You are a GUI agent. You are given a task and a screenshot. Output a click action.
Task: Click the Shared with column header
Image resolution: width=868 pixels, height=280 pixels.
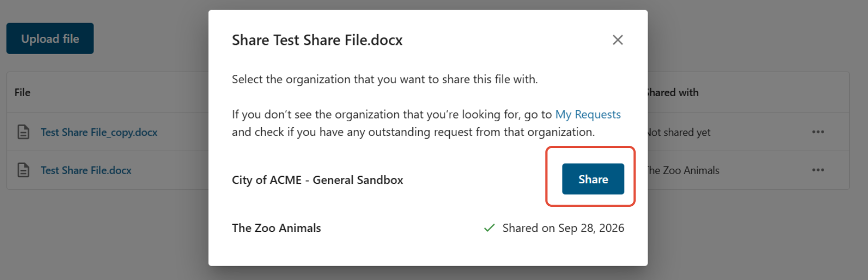coord(673,92)
